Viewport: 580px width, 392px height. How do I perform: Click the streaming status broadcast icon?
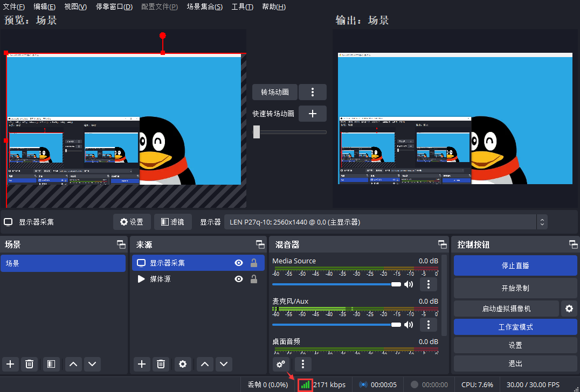coord(363,384)
